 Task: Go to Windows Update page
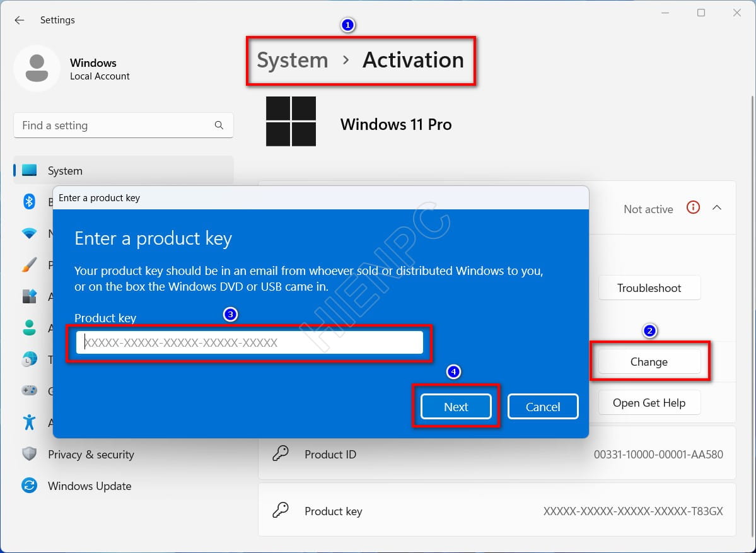click(90, 486)
